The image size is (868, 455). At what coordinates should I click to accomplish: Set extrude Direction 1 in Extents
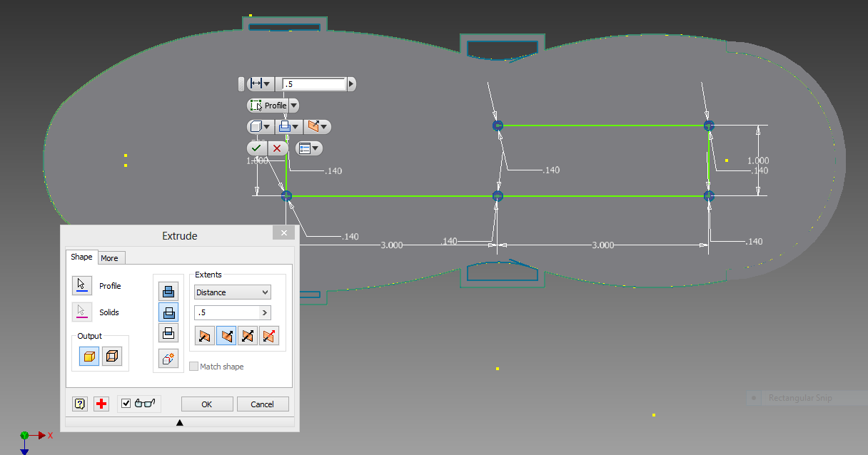coord(205,335)
